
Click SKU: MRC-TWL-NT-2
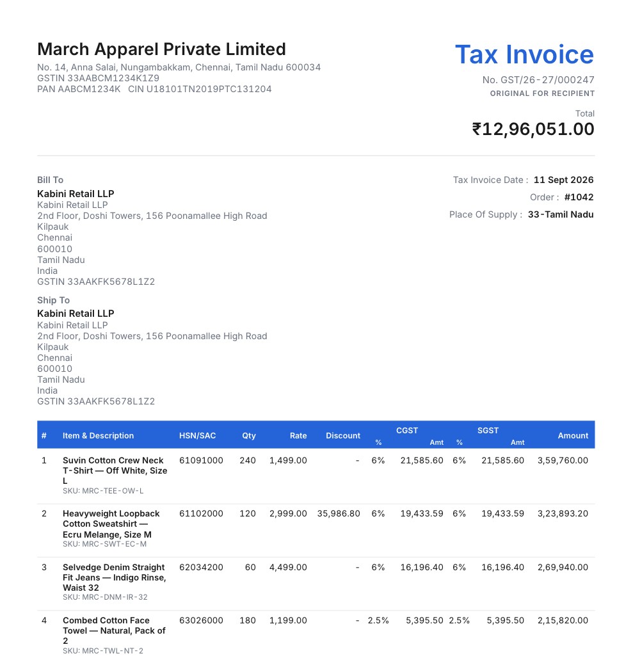[103, 651]
